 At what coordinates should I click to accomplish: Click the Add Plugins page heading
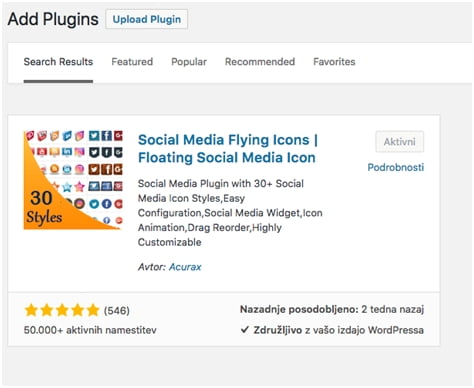(x=53, y=19)
